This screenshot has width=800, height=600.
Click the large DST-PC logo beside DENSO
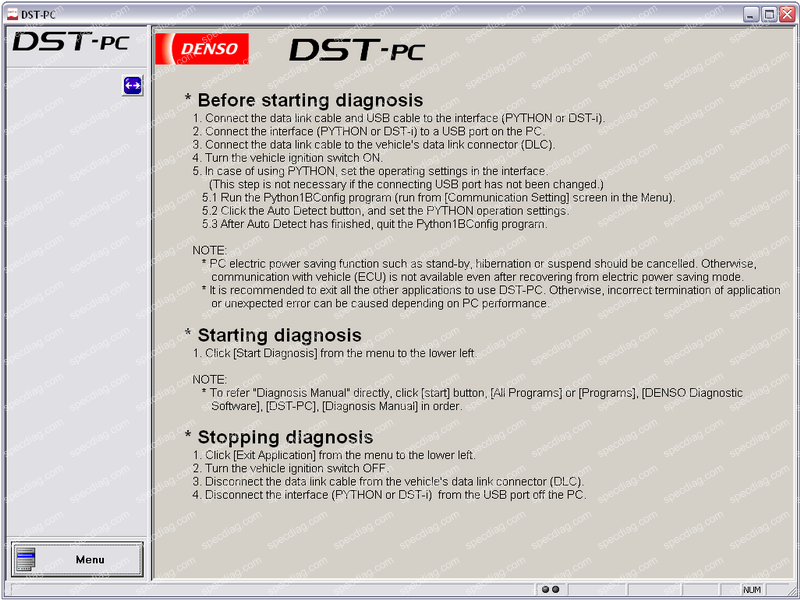pyautogui.click(x=356, y=49)
